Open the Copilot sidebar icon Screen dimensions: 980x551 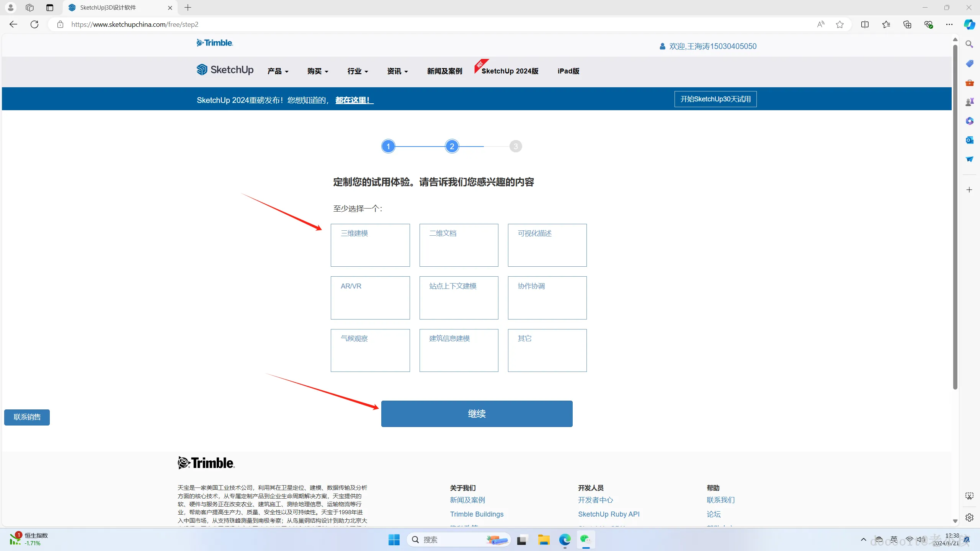tap(969, 24)
